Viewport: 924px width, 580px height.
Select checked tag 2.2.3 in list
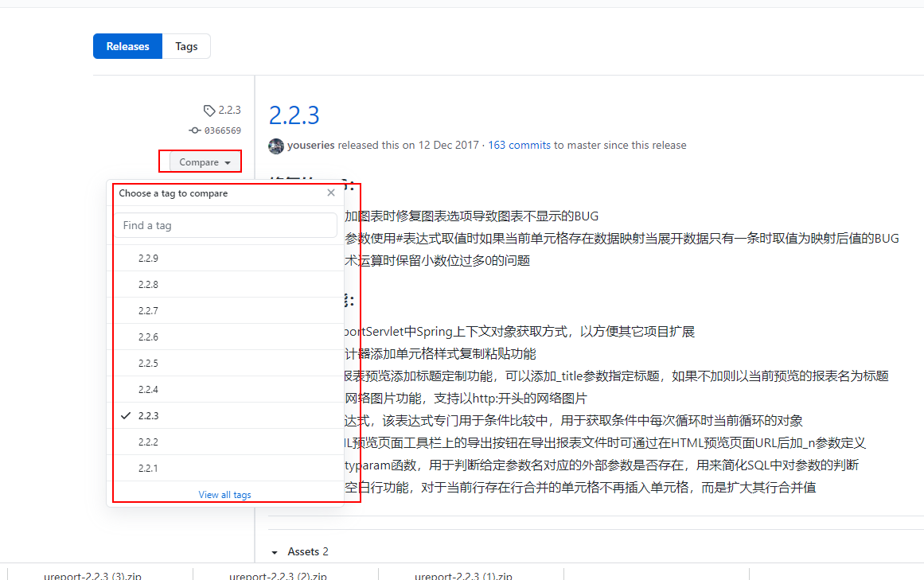pos(225,416)
